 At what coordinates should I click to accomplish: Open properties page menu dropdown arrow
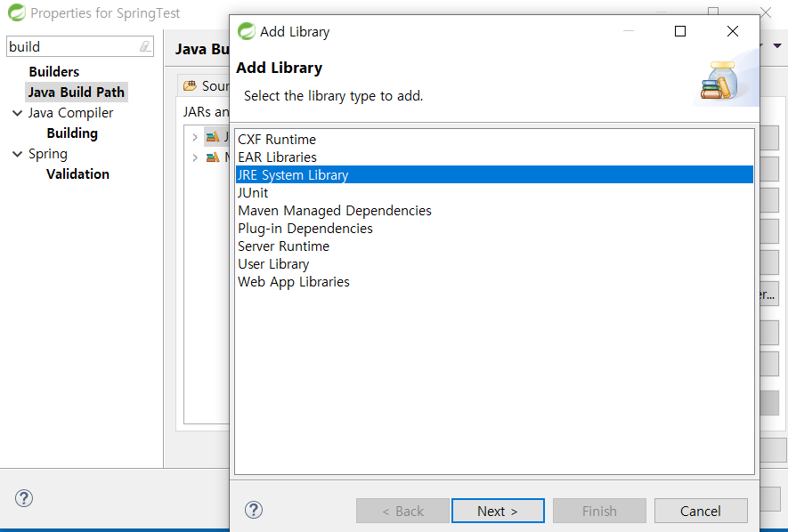coord(777,45)
